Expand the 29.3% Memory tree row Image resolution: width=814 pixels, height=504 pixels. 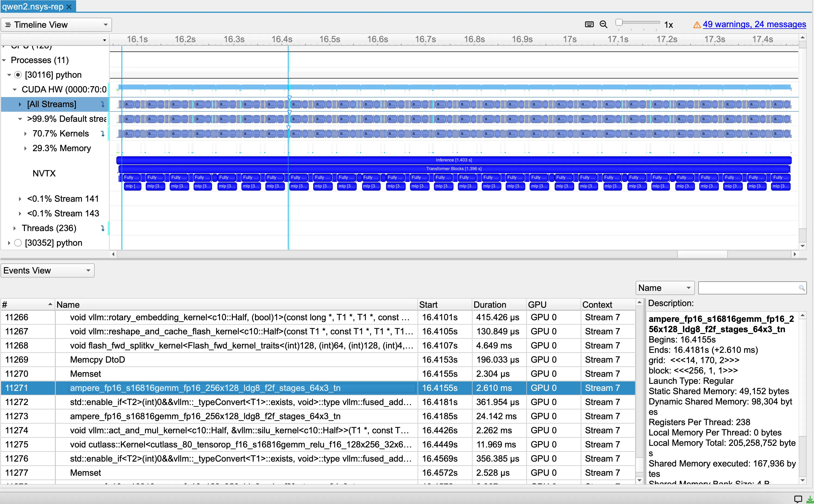pos(25,148)
